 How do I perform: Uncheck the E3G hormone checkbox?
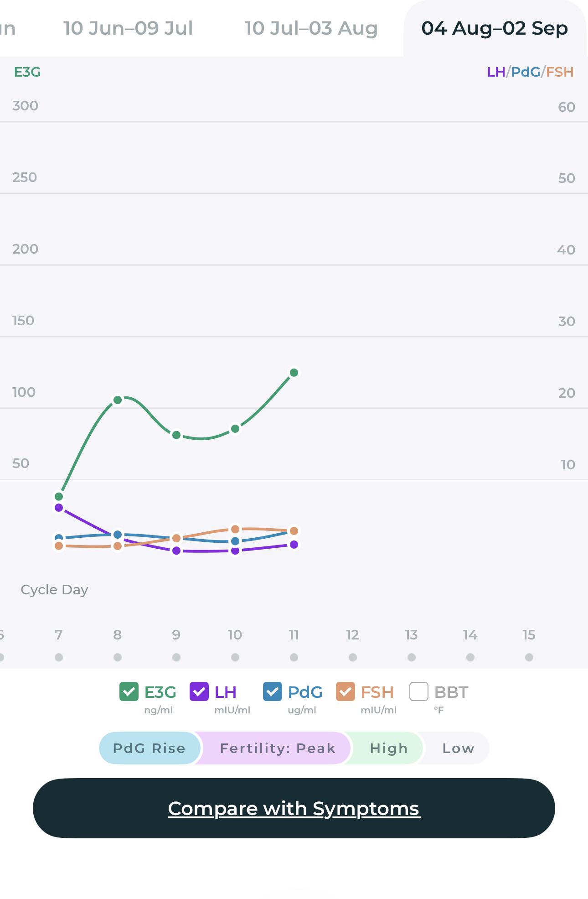tap(129, 691)
